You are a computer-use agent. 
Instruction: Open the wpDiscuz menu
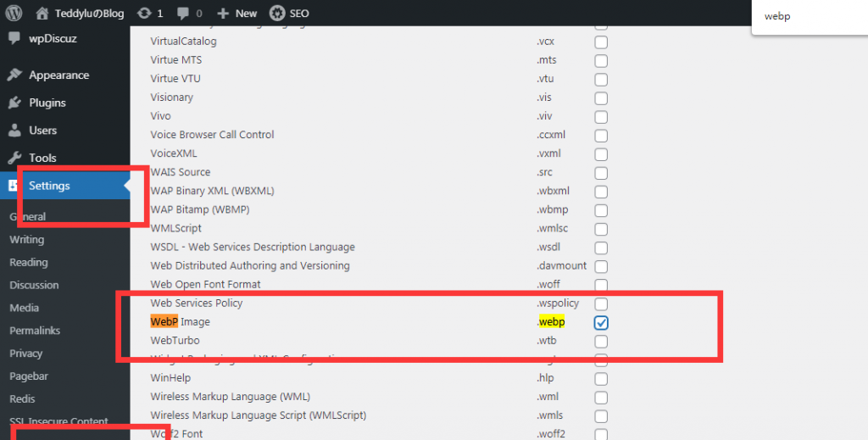click(x=64, y=38)
